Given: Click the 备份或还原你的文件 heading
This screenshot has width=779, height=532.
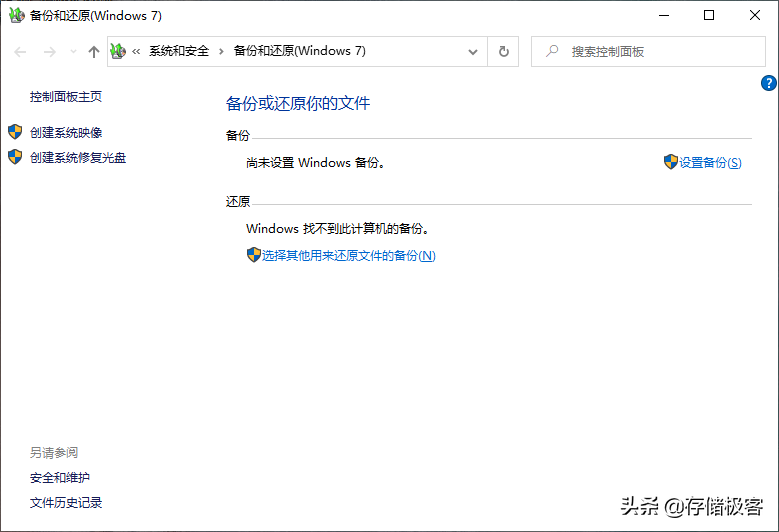Looking at the screenshot, I should [298, 103].
